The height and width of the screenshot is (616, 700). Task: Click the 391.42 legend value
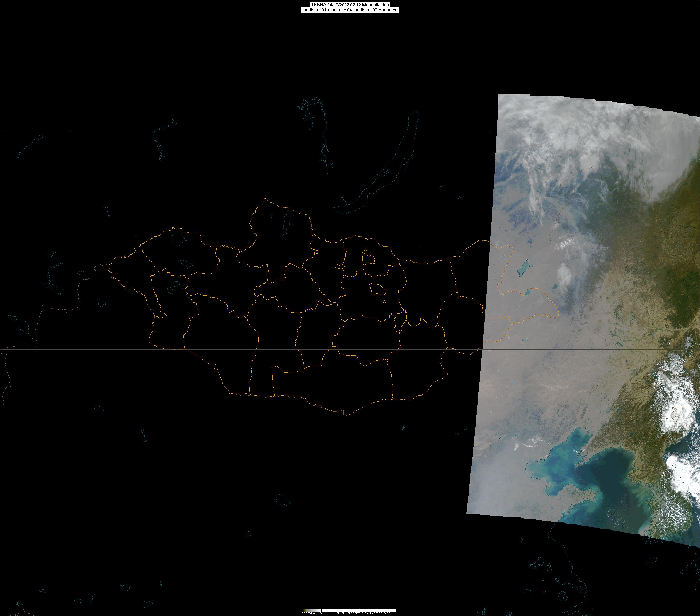[340, 614]
